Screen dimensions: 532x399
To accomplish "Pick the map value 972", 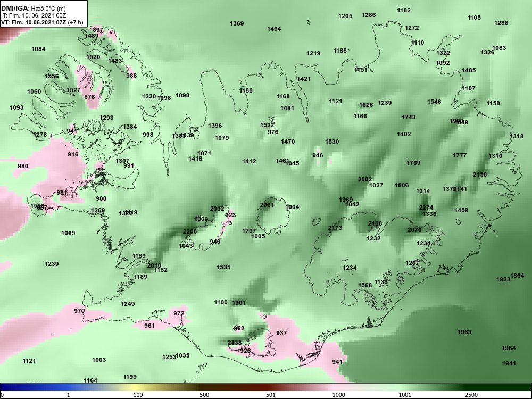I will [179, 313].
